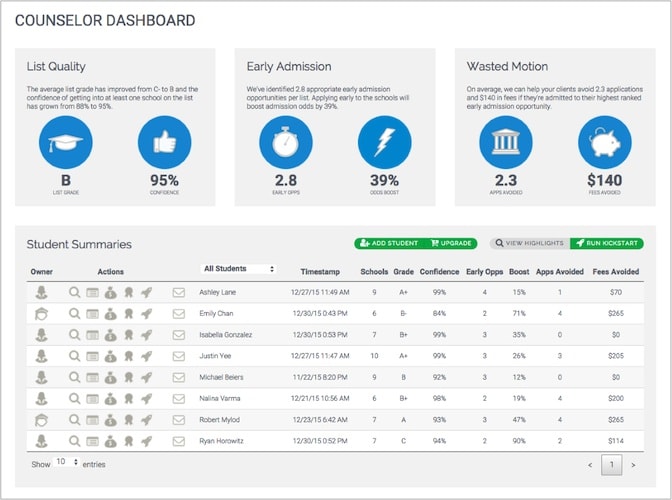
Task: Click the money bag icon for Isabella Gonzalez
Action: pos(111,335)
